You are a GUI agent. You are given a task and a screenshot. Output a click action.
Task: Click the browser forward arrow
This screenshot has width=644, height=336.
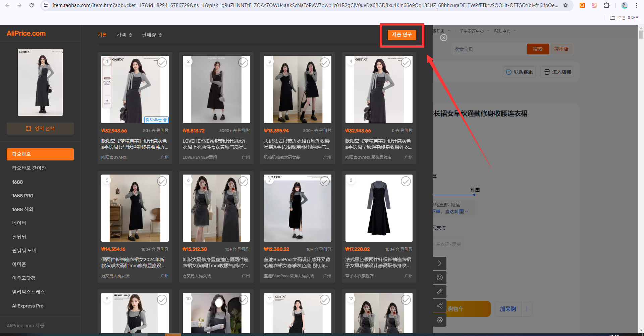coord(19,5)
